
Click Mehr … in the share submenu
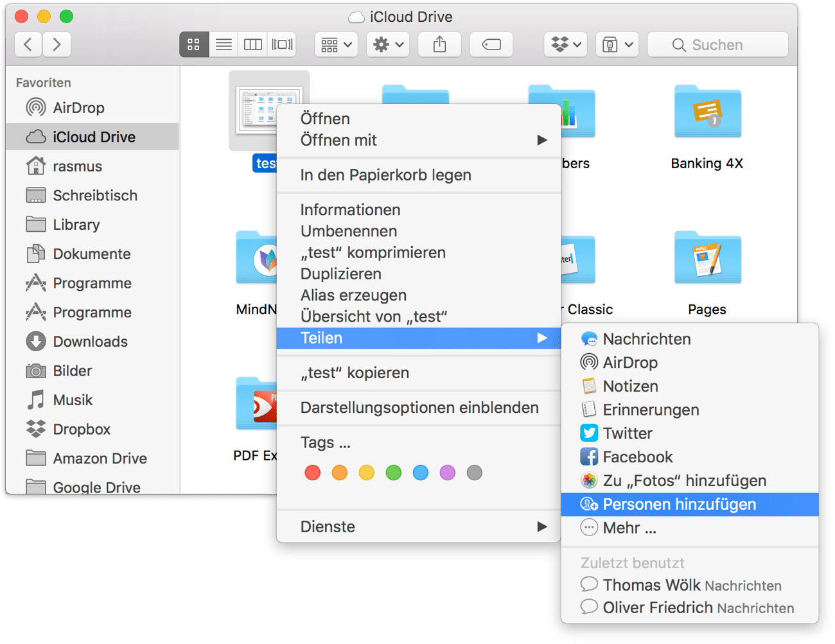click(690, 528)
